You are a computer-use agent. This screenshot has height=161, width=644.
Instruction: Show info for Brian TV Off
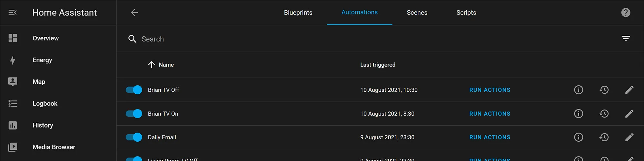(x=578, y=90)
